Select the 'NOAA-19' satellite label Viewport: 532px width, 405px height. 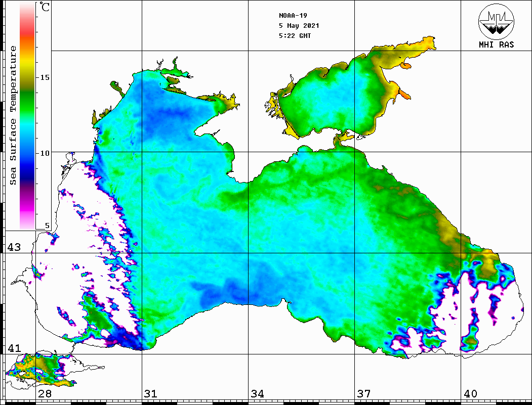[x=293, y=16]
